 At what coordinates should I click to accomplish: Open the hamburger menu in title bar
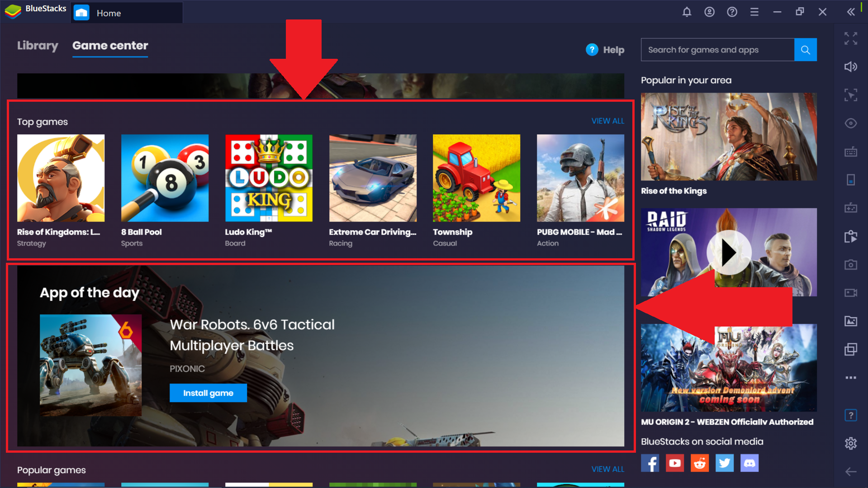pos(754,12)
